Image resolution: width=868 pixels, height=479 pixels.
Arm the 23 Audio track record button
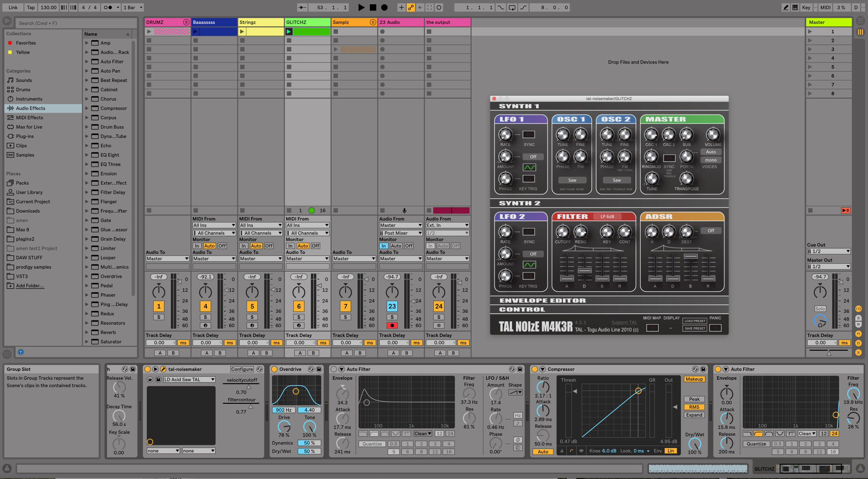(x=392, y=325)
